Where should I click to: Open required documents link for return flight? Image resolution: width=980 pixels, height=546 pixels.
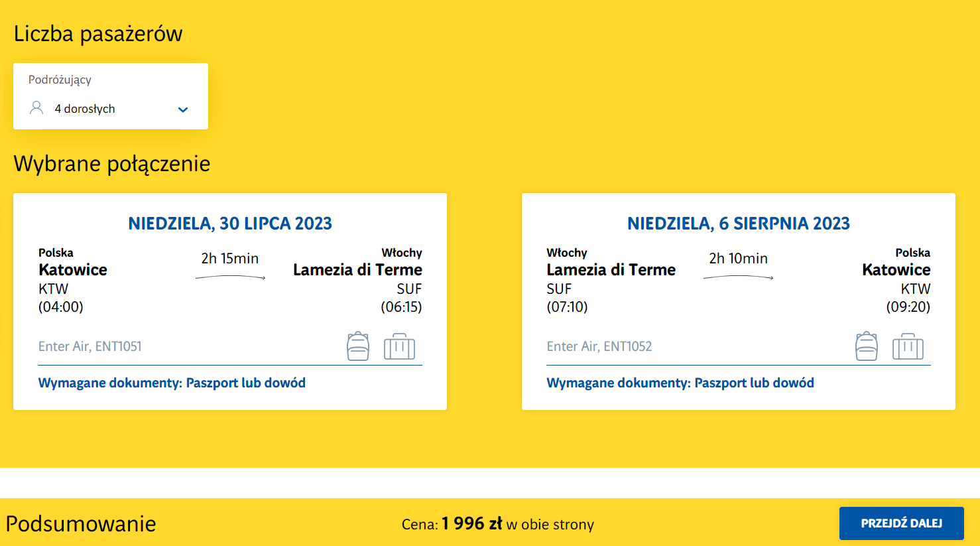point(680,383)
